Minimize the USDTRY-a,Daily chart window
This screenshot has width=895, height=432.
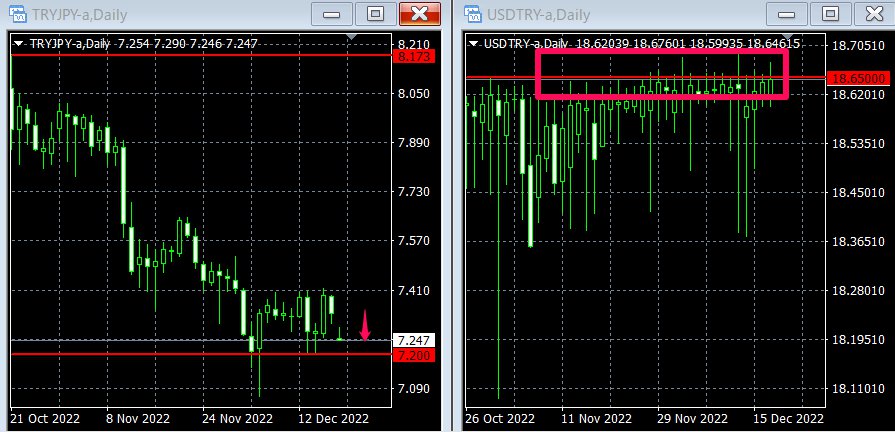click(787, 14)
